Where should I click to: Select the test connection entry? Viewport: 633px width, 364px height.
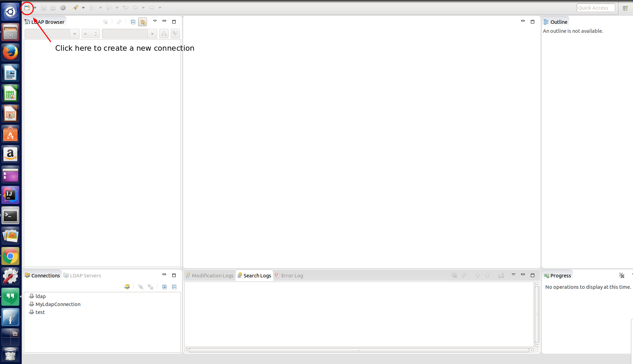point(37,312)
